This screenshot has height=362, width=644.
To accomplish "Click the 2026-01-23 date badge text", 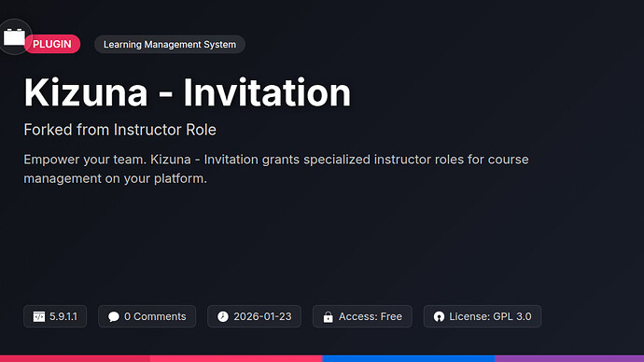I will coord(262,316).
